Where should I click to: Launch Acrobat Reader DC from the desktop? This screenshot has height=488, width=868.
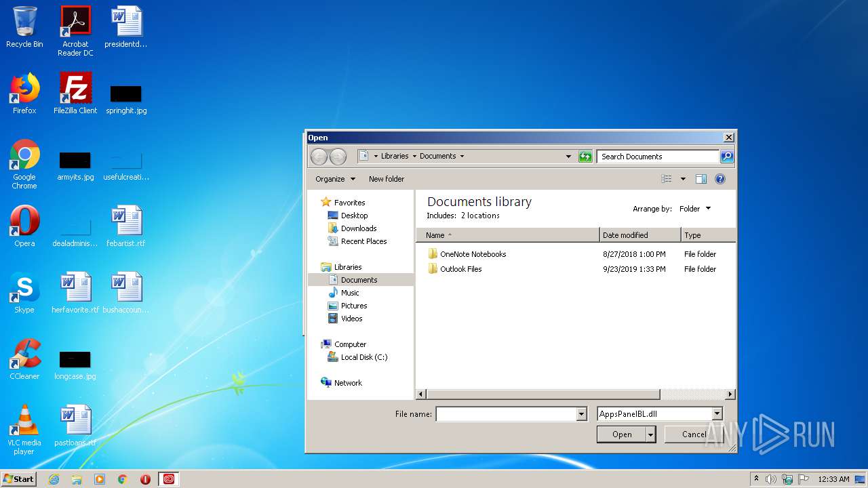75,30
